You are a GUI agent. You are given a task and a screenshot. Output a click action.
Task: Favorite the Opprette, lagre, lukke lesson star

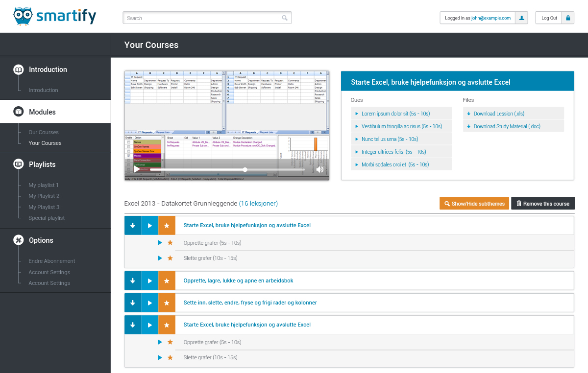coord(167,281)
